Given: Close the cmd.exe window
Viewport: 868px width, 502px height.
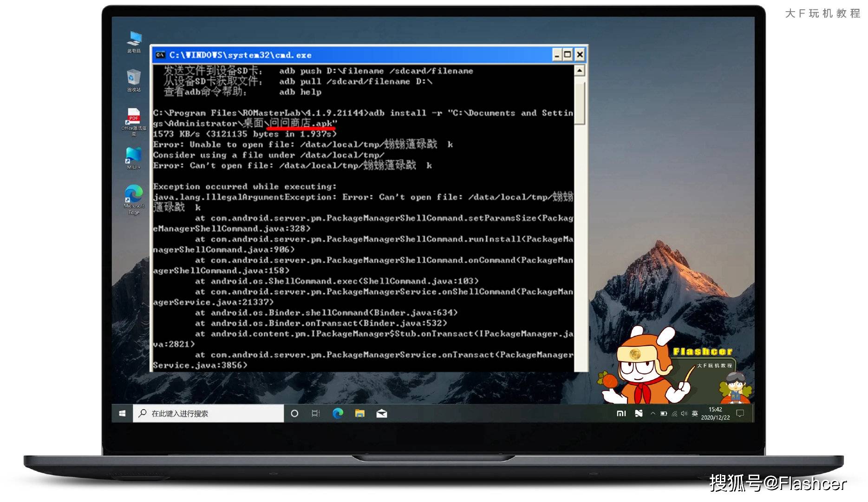Looking at the screenshot, I should coord(580,55).
